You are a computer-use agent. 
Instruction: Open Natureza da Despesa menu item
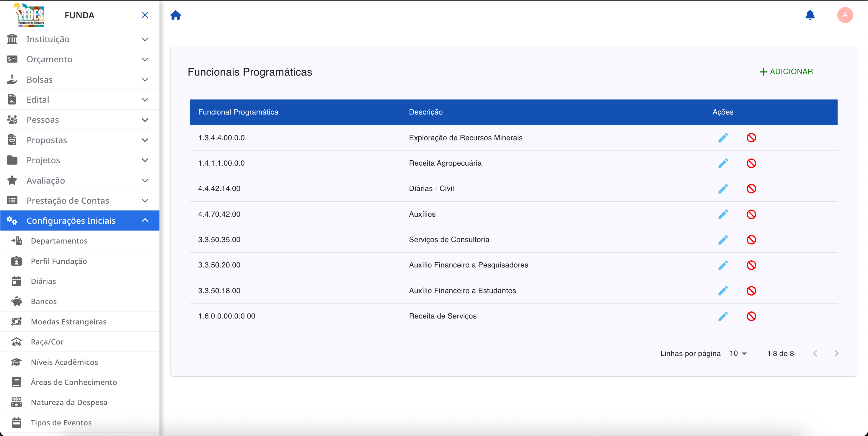click(x=69, y=402)
